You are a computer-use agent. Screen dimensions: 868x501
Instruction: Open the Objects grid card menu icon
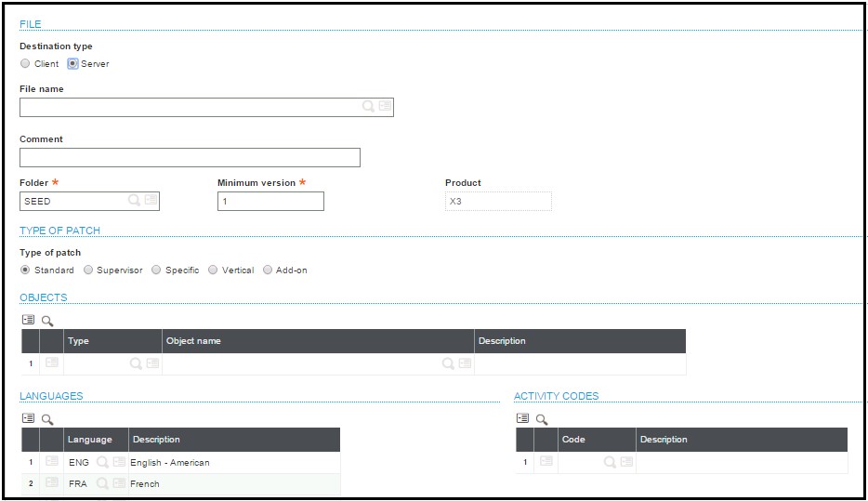[28, 320]
